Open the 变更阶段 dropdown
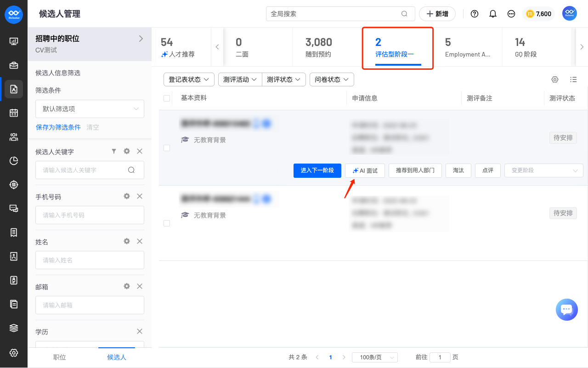Screen dimensions: 588x368 [544, 170]
